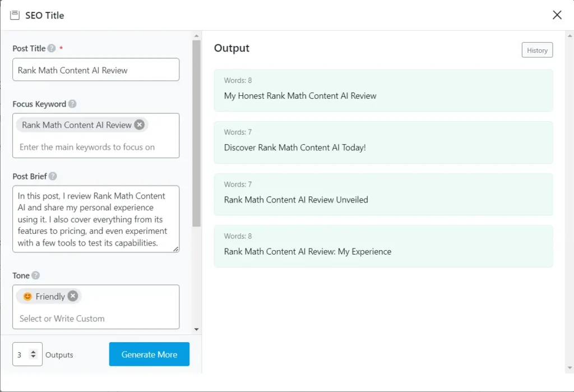Image resolution: width=574 pixels, height=392 pixels.
Task: Click the SEO Title document icon
Action: [15, 15]
